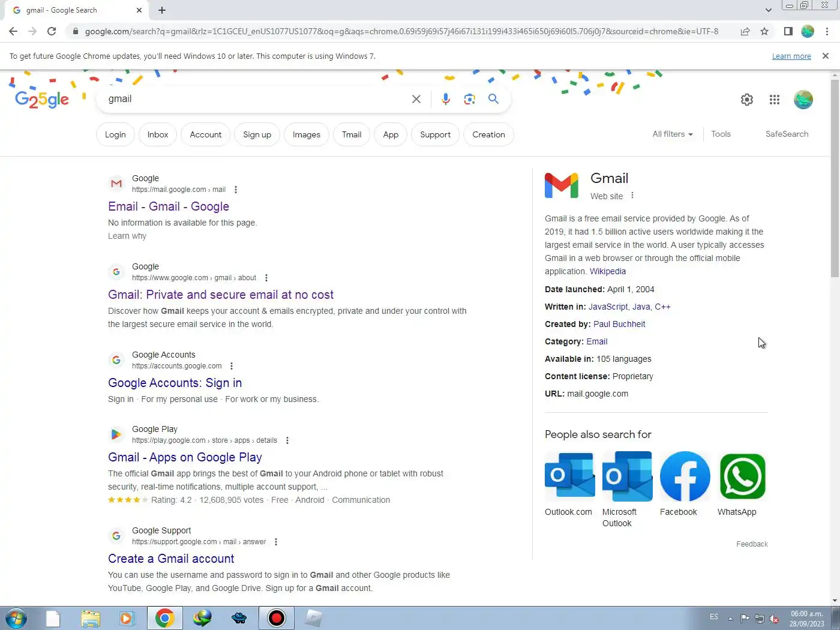Click the Paul Buchheit link
This screenshot has width=840, height=630.
point(619,324)
